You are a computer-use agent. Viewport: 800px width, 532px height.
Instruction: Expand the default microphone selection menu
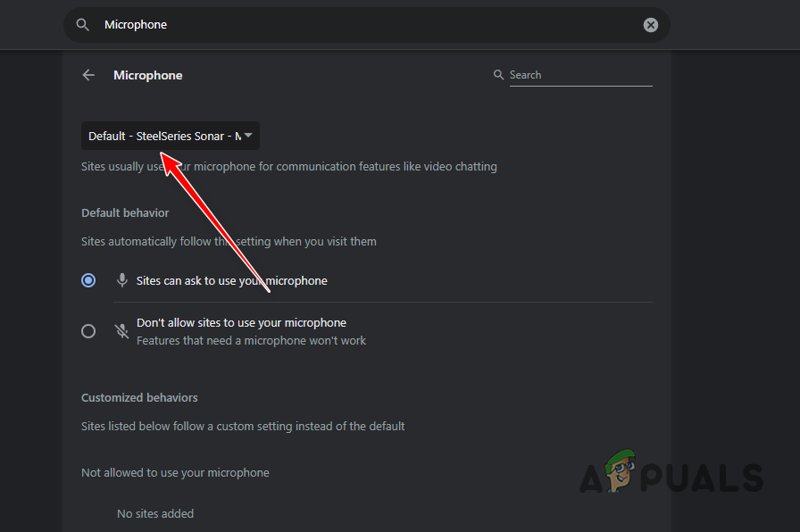click(x=170, y=136)
